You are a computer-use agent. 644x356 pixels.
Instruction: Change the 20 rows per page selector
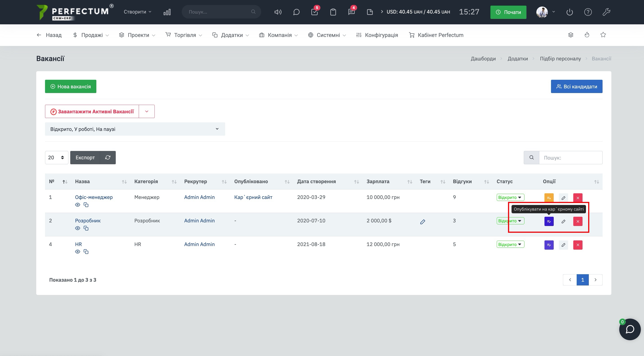click(57, 157)
